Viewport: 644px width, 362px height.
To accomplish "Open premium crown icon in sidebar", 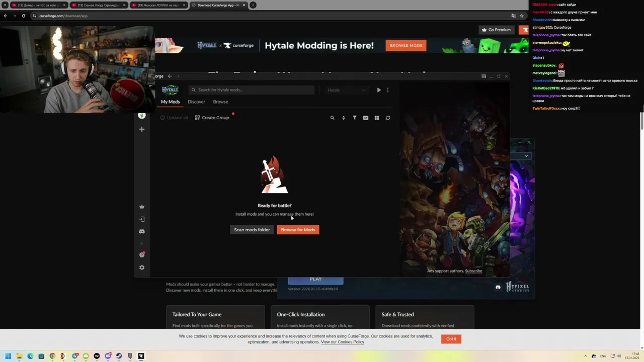I will click(142, 207).
